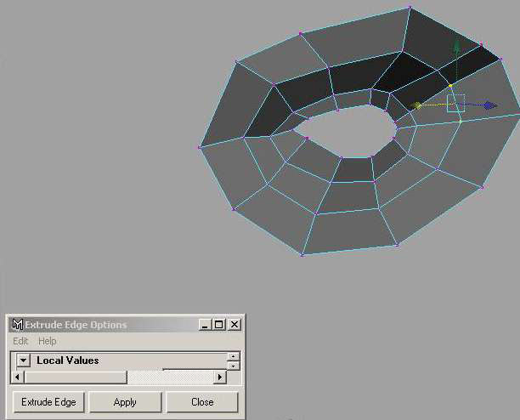Screen dimensions: 520x420
Task: Click the horizontal scrollbar left arrow
Action: 18,377
